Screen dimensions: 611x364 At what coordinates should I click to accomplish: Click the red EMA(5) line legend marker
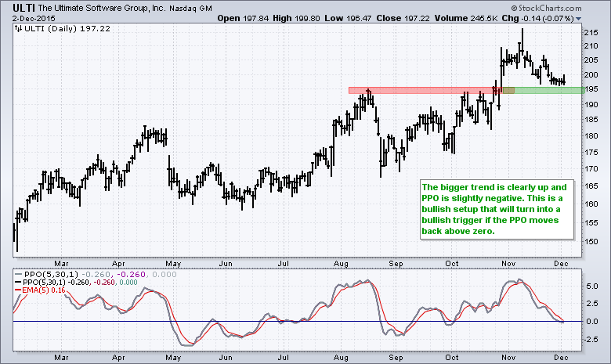(17, 292)
